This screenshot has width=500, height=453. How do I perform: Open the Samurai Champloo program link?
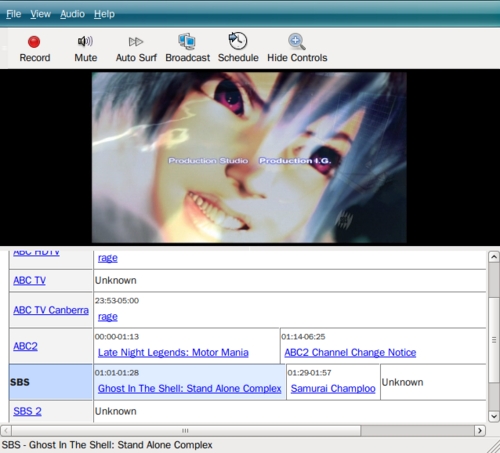pyautogui.click(x=333, y=389)
